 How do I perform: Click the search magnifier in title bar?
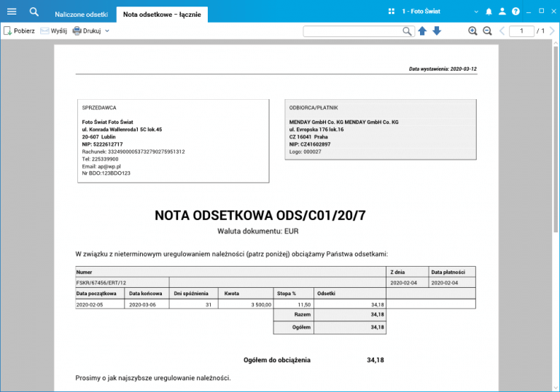click(34, 12)
